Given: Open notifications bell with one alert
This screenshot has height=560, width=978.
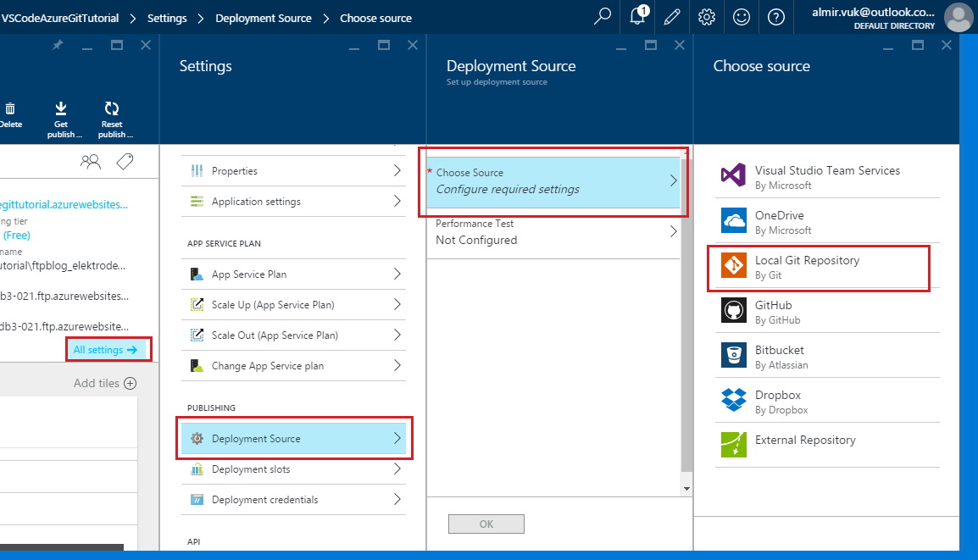Looking at the screenshot, I should (638, 15).
